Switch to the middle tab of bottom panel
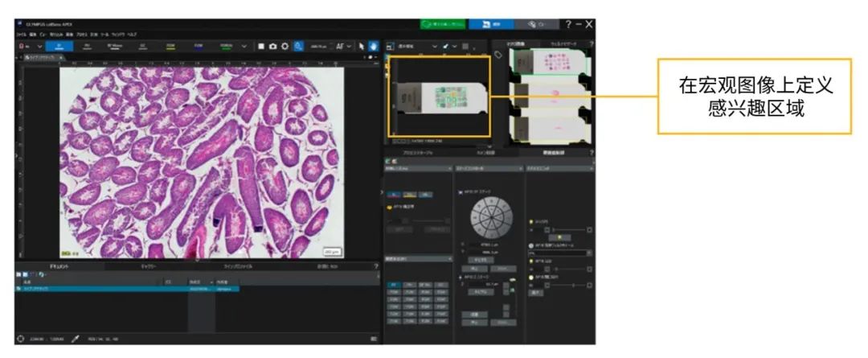Image resolution: width=868 pixels, height=358 pixels. pos(149,265)
